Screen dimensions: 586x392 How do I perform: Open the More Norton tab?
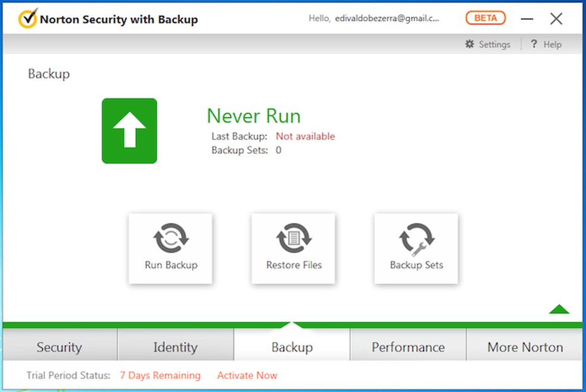pyautogui.click(x=525, y=347)
